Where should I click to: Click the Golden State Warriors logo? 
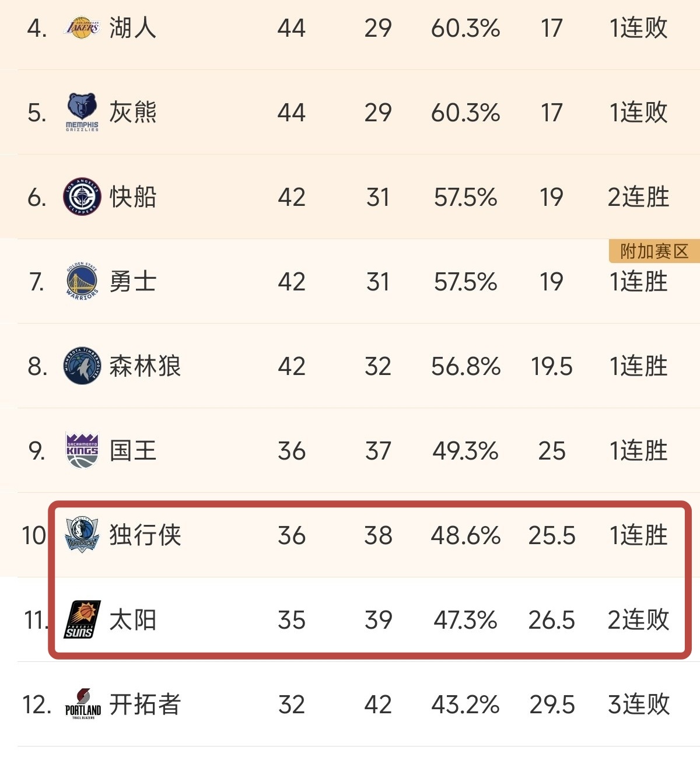(82, 282)
